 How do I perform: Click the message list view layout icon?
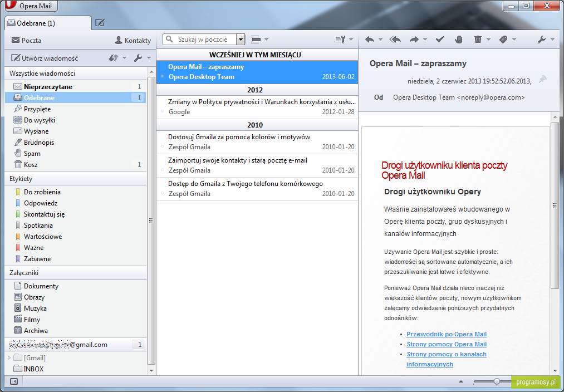[x=256, y=40]
